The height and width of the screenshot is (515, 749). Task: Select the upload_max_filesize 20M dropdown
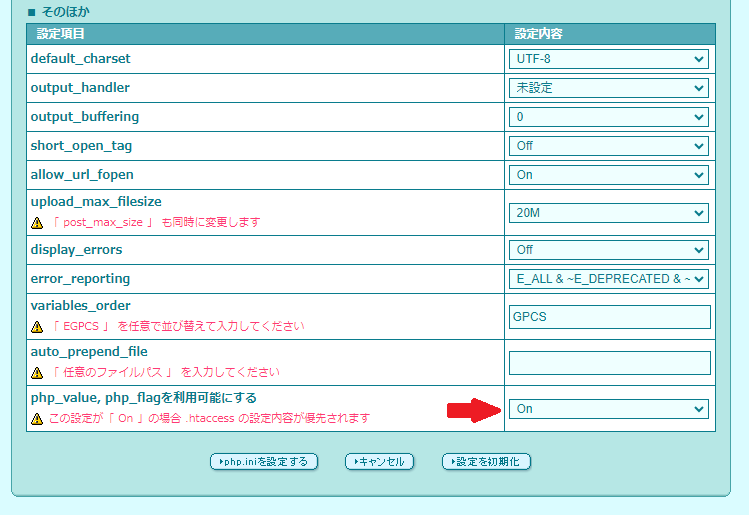(x=609, y=213)
